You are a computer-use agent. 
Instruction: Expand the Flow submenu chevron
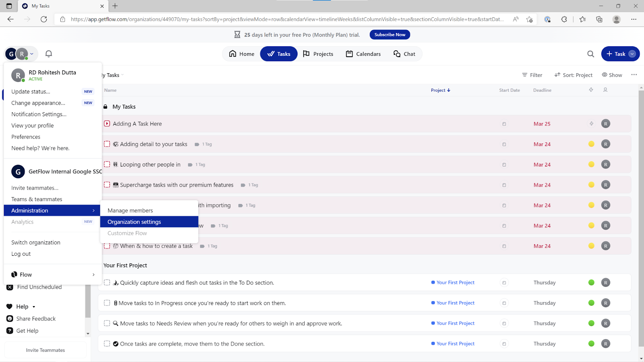[x=93, y=275]
